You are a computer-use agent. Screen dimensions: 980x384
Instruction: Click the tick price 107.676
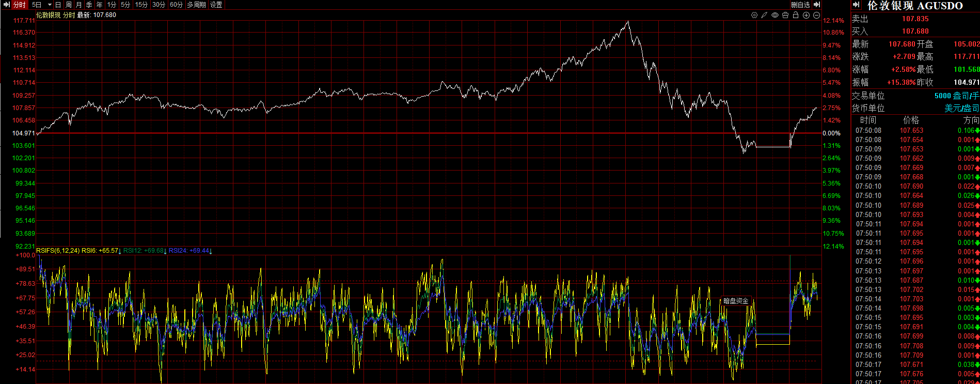(x=911, y=374)
